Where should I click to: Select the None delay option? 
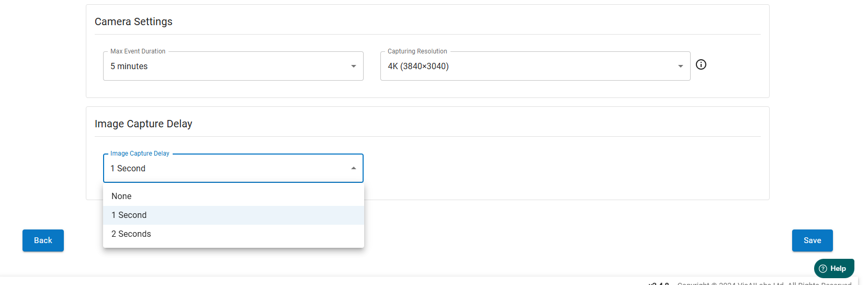click(x=121, y=196)
